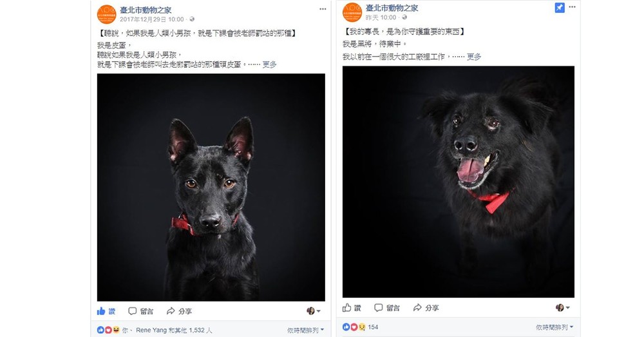
Task: Expand left post's profile selector dropdown
Action: click(314, 311)
